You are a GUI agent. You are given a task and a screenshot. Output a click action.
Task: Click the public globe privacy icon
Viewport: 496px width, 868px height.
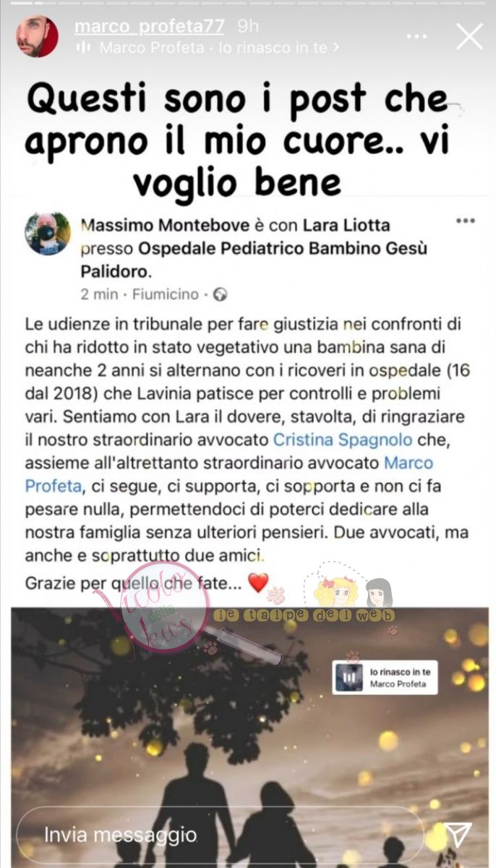(221, 294)
